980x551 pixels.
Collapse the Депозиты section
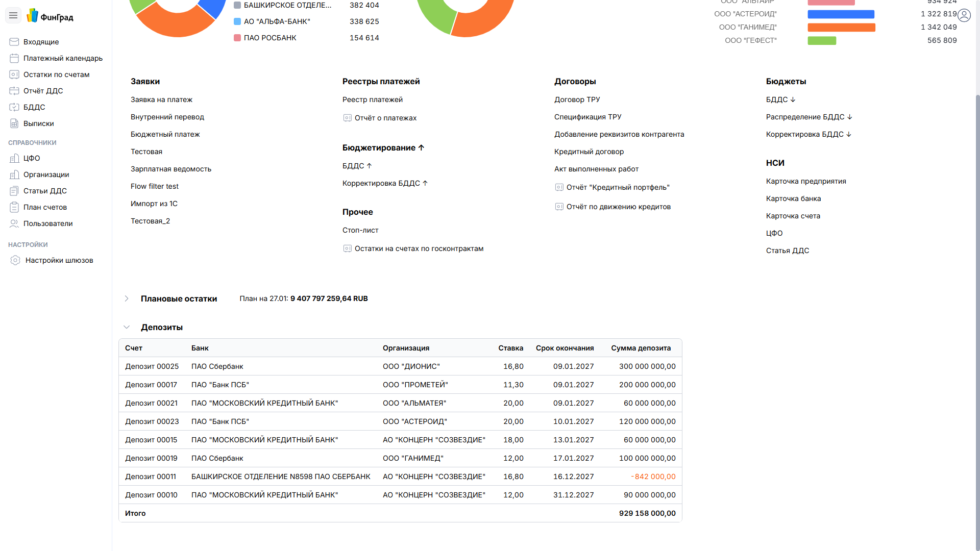[x=127, y=327]
